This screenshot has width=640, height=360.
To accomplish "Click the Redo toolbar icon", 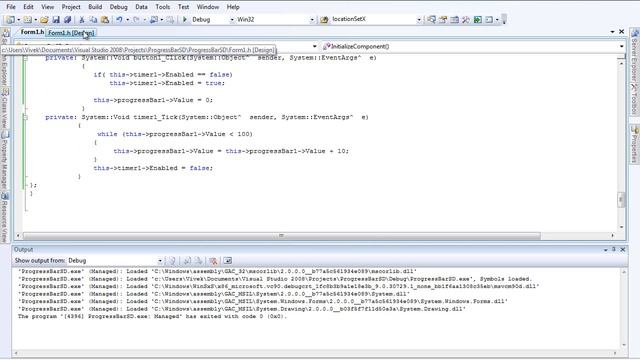I will click(x=136, y=20).
